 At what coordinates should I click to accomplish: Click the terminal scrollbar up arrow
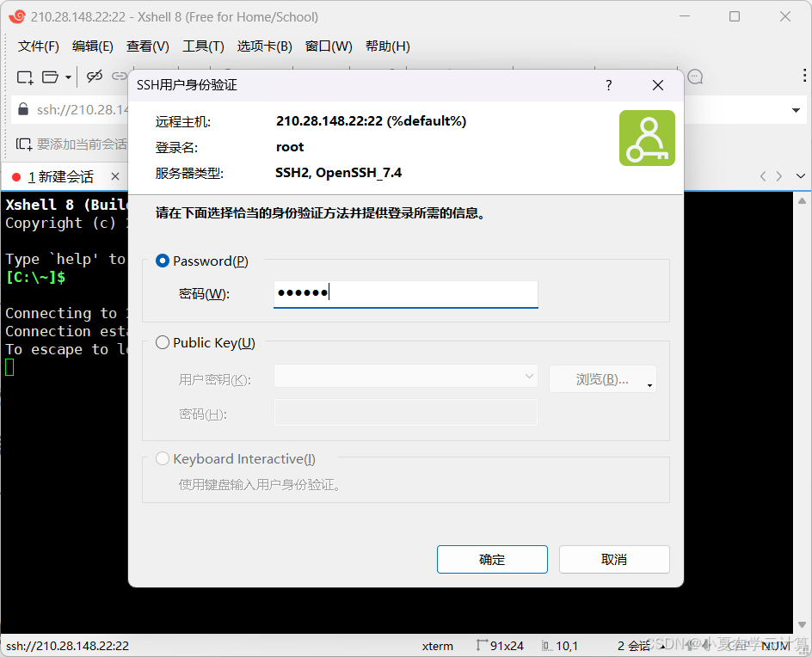[802, 201]
